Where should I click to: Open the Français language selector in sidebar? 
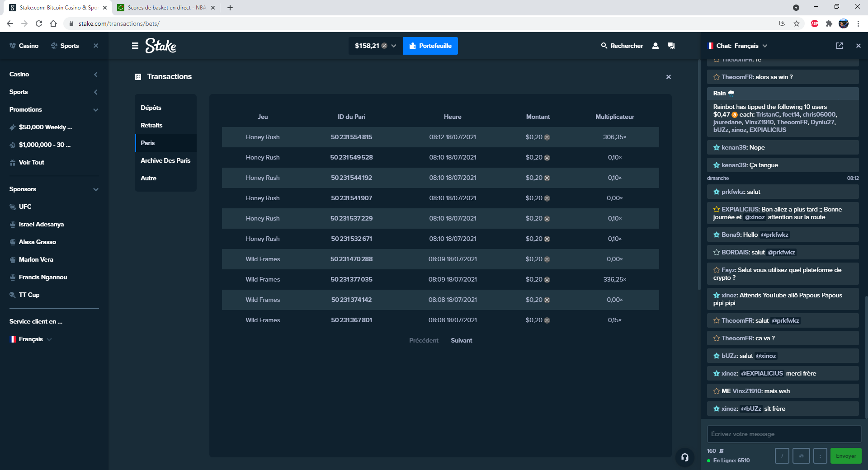click(x=31, y=339)
